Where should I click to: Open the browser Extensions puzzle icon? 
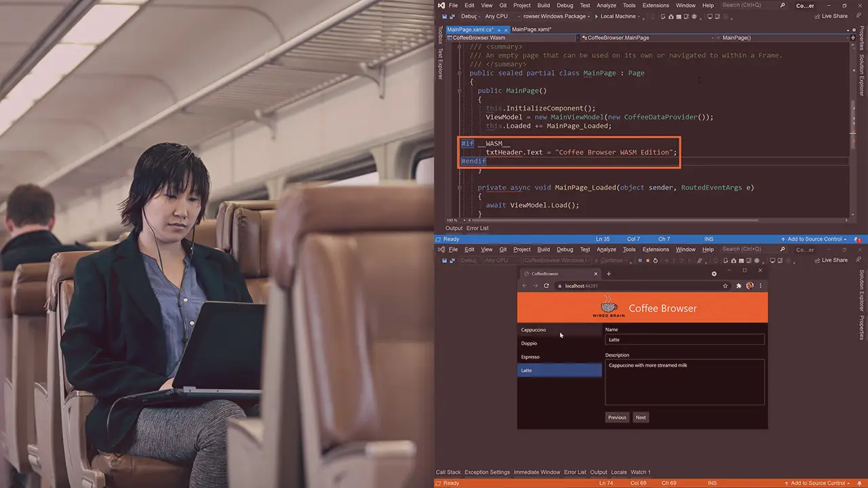click(739, 286)
